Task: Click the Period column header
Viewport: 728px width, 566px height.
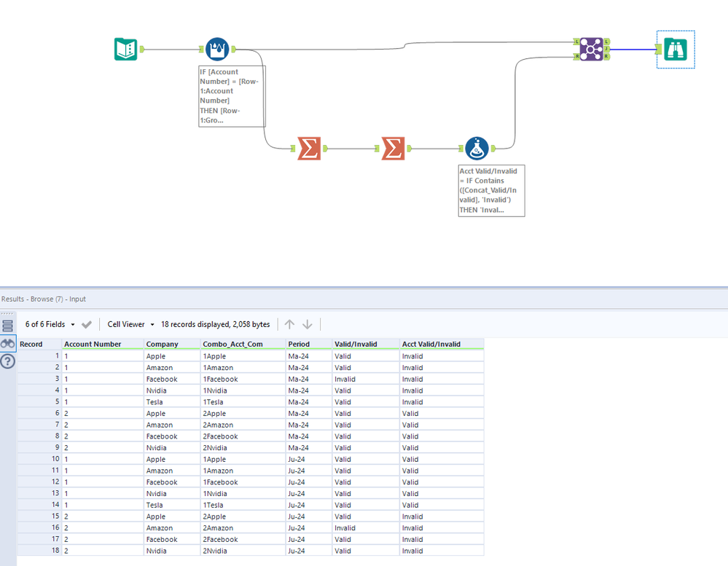Action: point(309,345)
